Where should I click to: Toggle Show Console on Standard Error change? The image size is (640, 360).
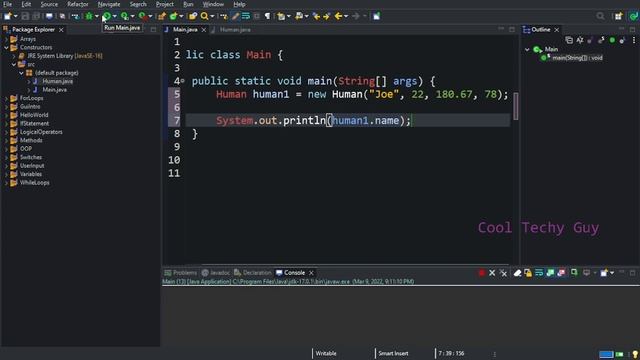pyautogui.click(x=561, y=273)
